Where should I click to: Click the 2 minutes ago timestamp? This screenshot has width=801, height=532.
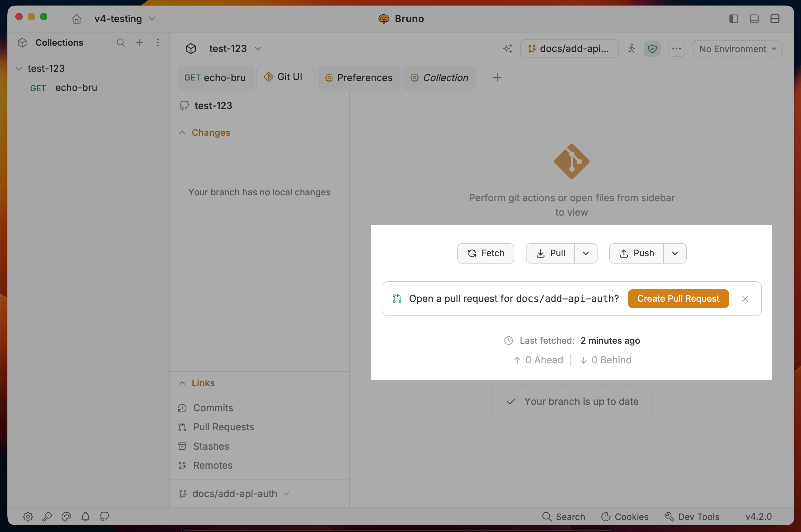[x=610, y=341]
